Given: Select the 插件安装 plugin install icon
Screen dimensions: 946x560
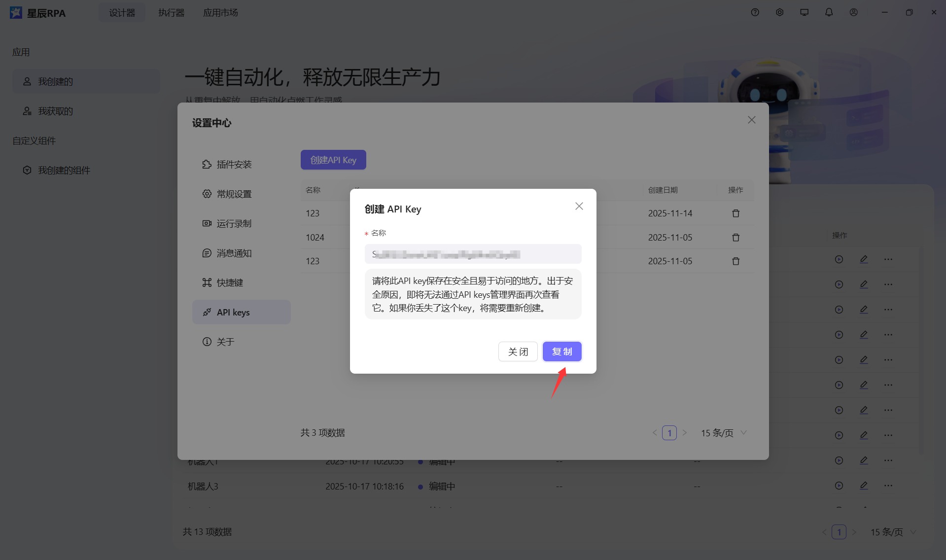Looking at the screenshot, I should (207, 164).
